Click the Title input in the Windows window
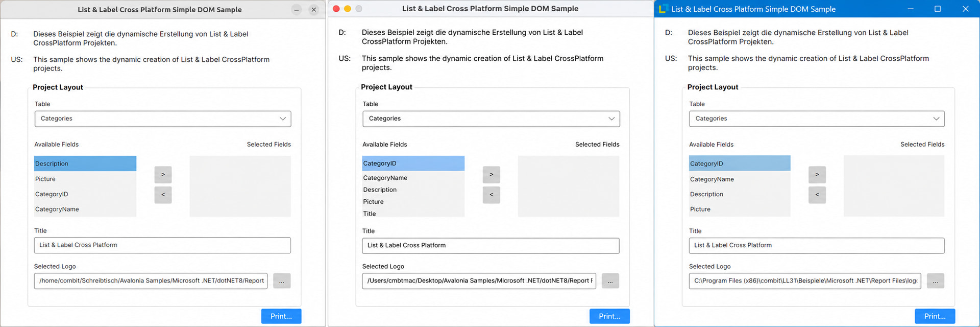Viewport: 980px width, 327px height. coord(817,245)
